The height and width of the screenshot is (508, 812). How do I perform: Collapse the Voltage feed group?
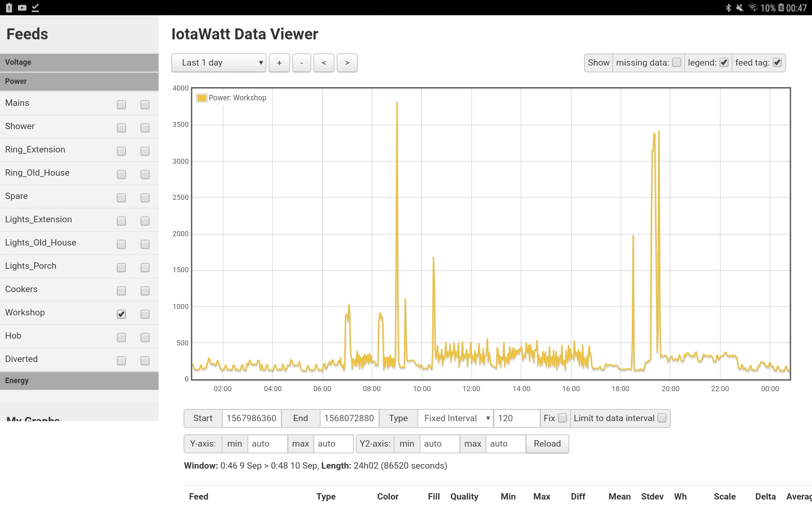[x=79, y=62]
